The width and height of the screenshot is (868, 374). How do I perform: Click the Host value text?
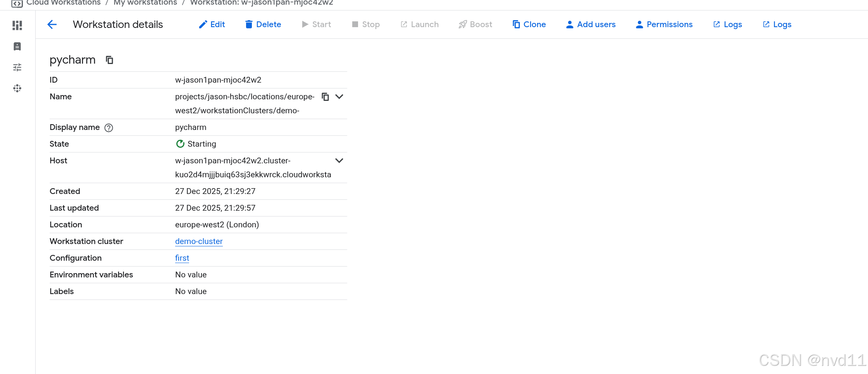click(x=253, y=168)
